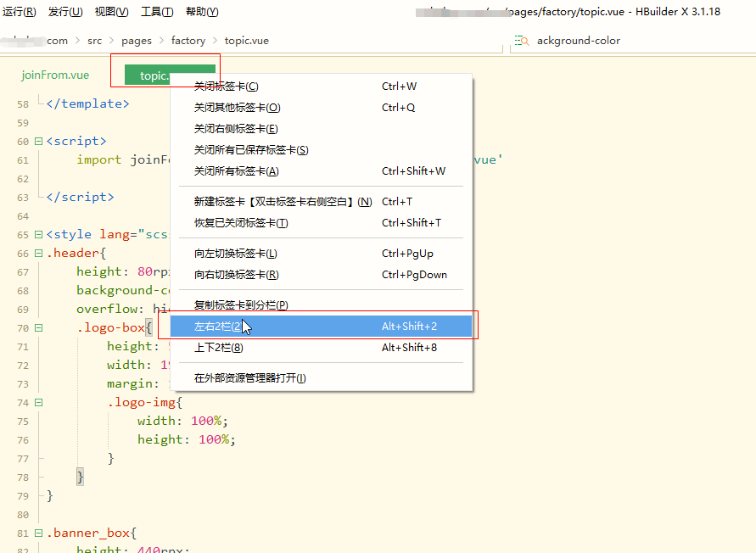756x553 pixels.
Task: Click line number 58 in the gutter
Action: click(23, 104)
